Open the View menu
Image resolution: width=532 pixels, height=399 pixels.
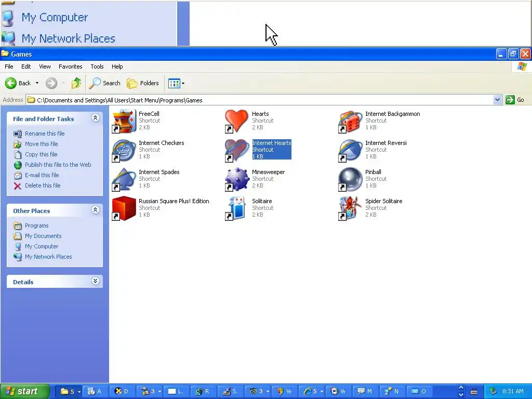pos(45,66)
